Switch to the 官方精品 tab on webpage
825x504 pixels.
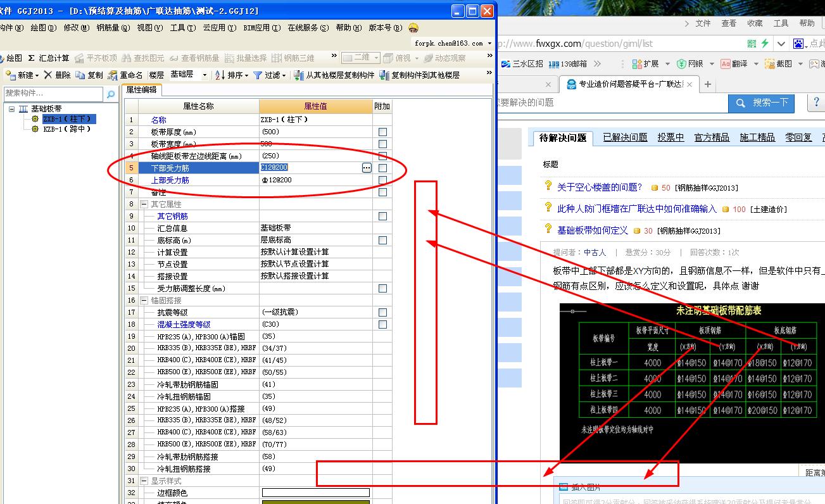click(x=712, y=137)
